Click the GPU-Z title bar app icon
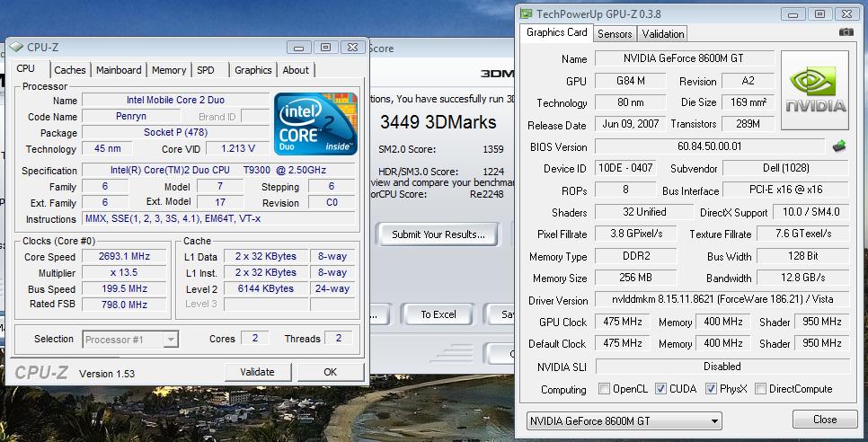Image resolution: width=868 pixels, height=442 pixels. click(526, 13)
